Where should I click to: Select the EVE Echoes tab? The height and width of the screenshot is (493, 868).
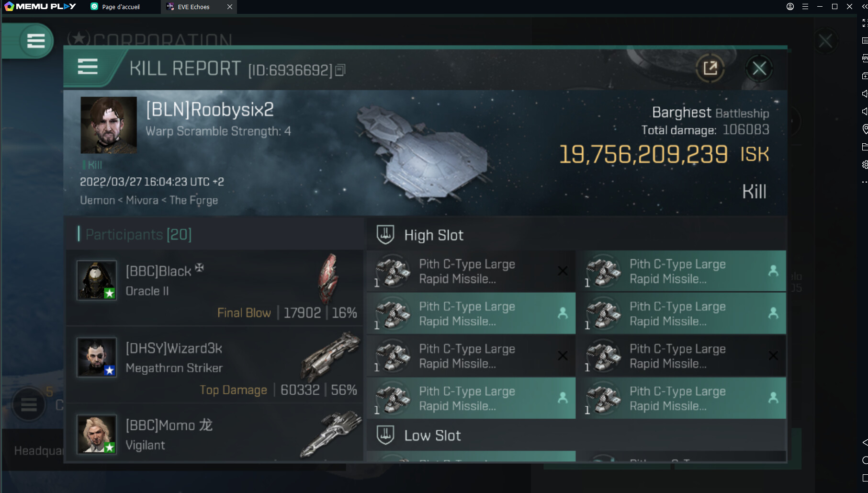click(193, 7)
